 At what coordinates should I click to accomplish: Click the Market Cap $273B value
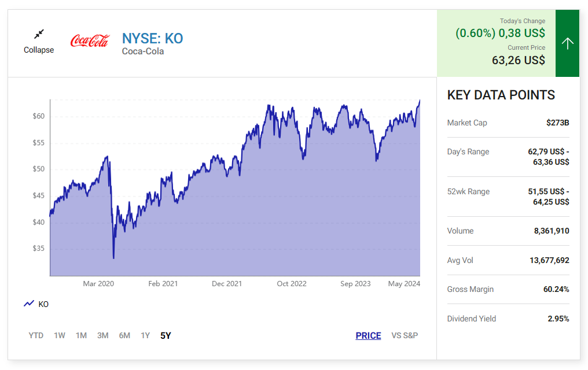point(557,123)
